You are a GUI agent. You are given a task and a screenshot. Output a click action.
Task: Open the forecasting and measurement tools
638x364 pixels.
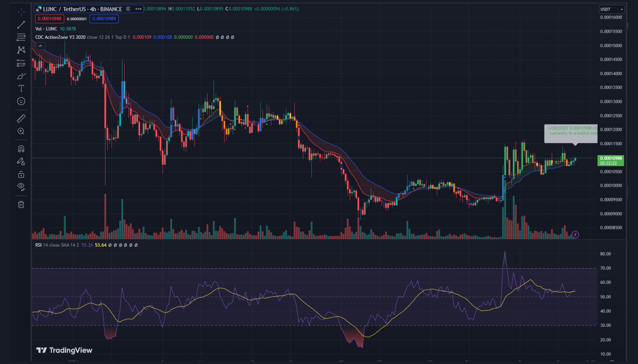pyautogui.click(x=21, y=63)
